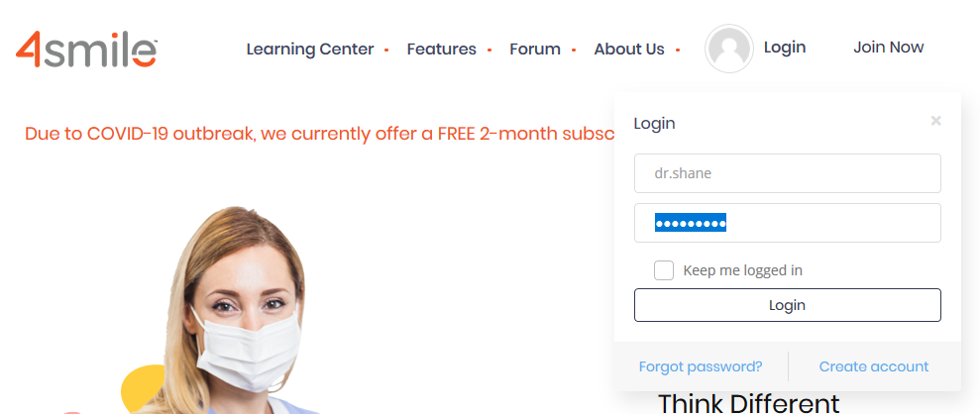
Task: Open the Learning Center menu
Action: click(x=310, y=50)
